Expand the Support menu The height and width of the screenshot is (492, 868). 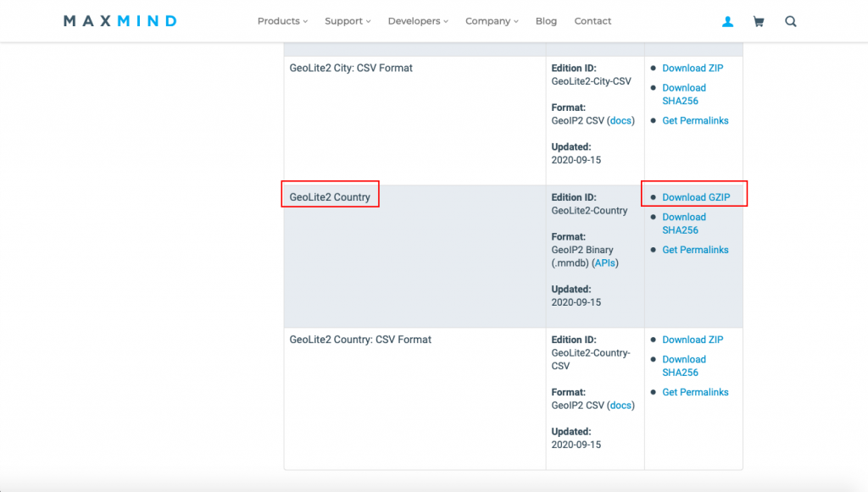coord(348,21)
